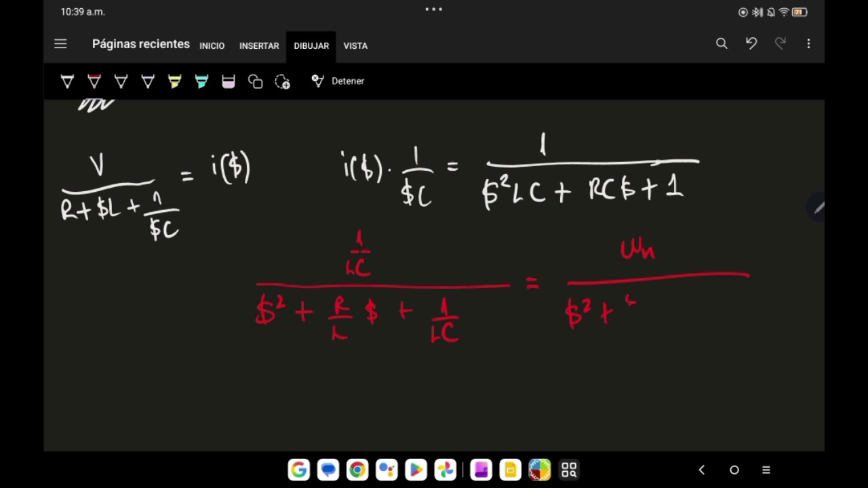This screenshot has height=488, width=868.
Task: Open the three-dot overflow menu
Action: pos(808,43)
